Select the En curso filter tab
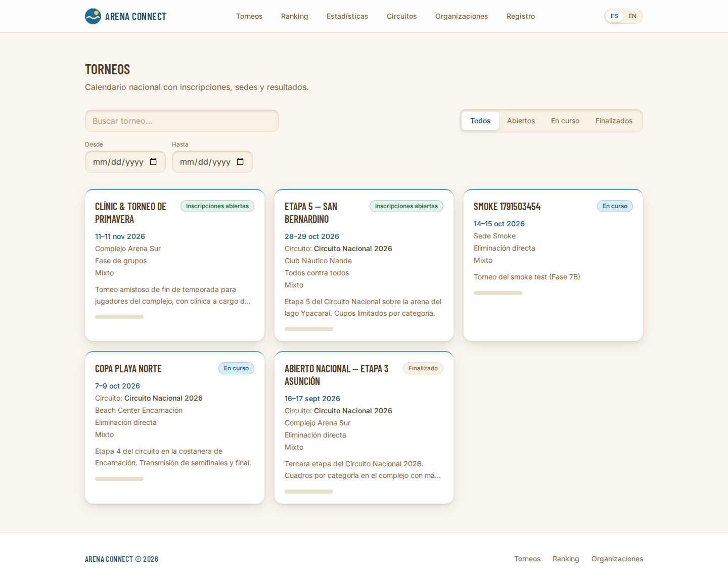 coord(565,121)
